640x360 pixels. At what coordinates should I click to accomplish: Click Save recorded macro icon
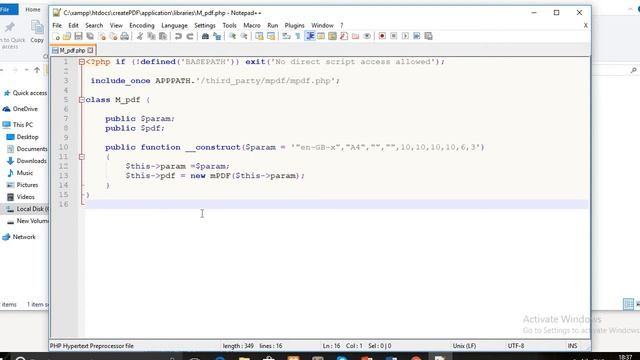coord(428,36)
